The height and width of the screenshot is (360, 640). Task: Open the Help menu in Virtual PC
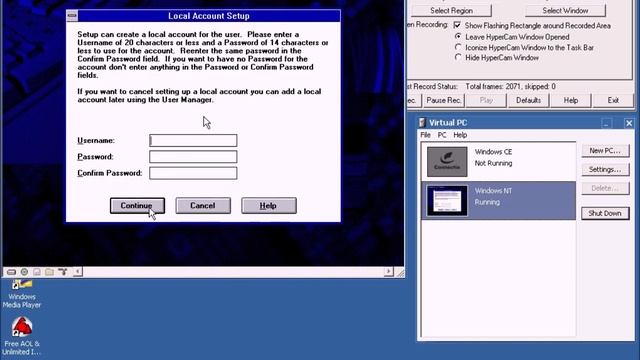pyautogui.click(x=460, y=135)
